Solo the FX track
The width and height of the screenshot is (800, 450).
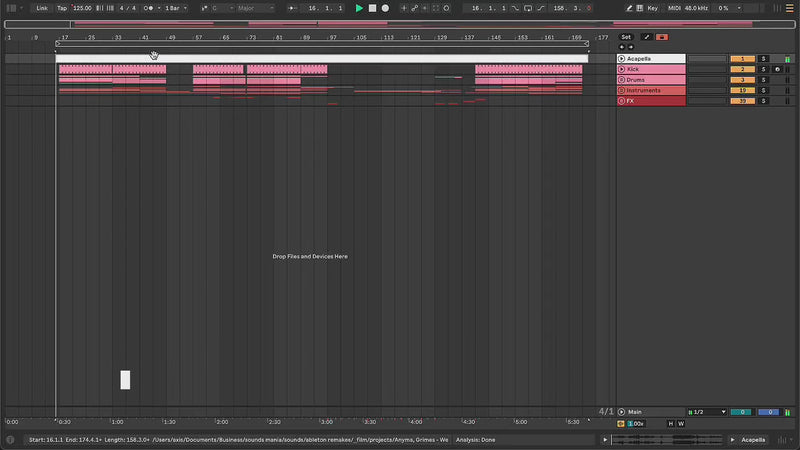tap(763, 101)
